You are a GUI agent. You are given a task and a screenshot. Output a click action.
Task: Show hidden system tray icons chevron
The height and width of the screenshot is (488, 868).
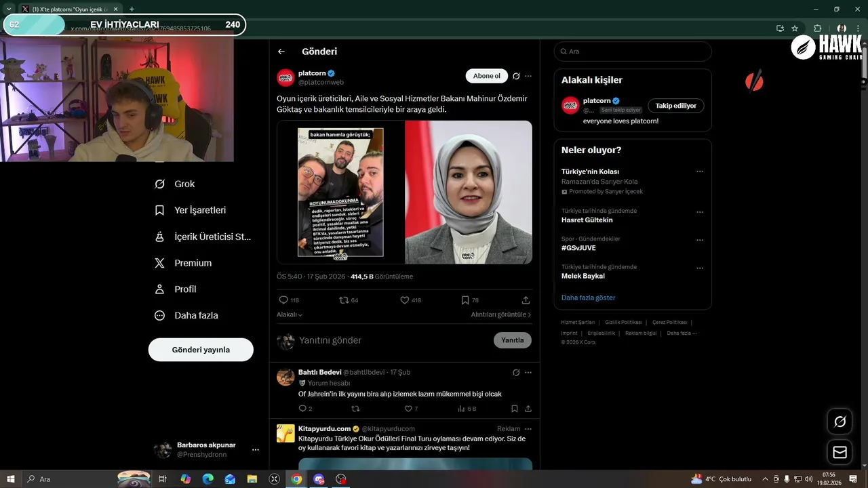point(766,479)
